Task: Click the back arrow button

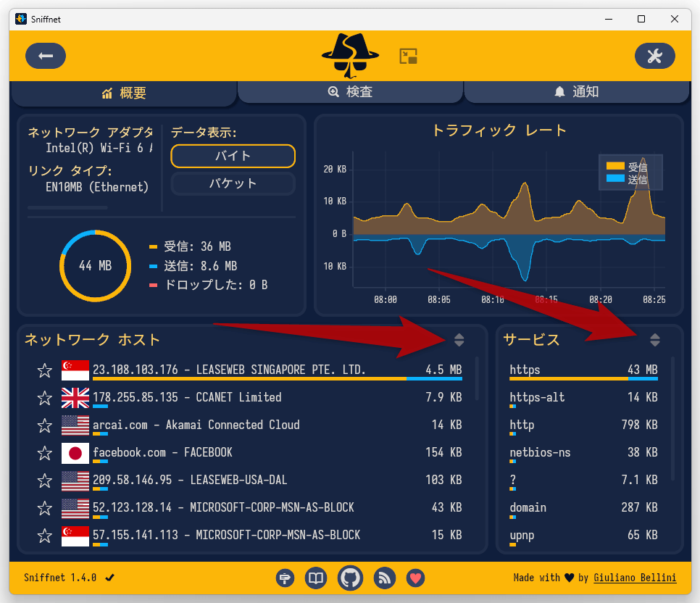Action: click(x=46, y=56)
